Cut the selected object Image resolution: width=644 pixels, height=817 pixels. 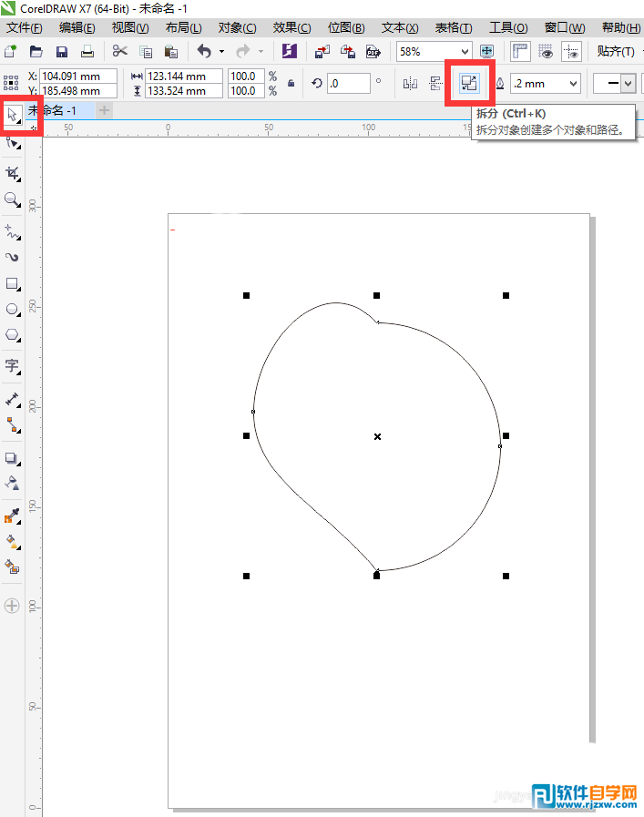click(x=120, y=51)
